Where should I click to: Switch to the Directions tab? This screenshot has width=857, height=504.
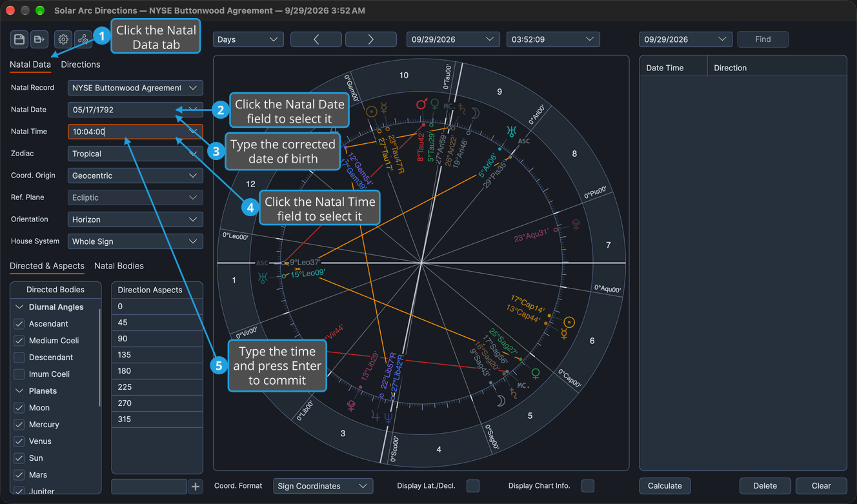click(81, 65)
